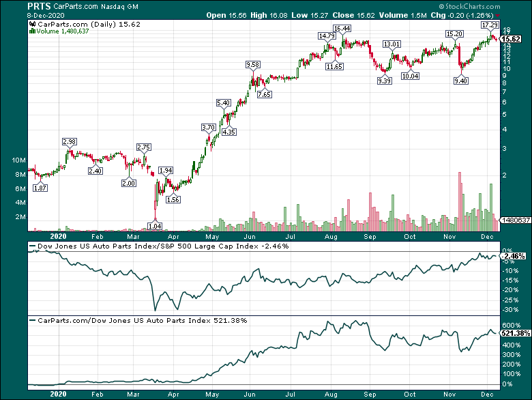Click the -30% label on middle panel
Viewport: 532px width, 400px height.
point(510,310)
